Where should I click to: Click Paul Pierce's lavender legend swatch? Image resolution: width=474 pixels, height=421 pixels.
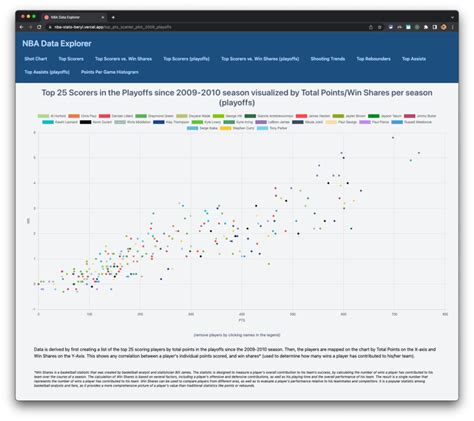[365, 122]
